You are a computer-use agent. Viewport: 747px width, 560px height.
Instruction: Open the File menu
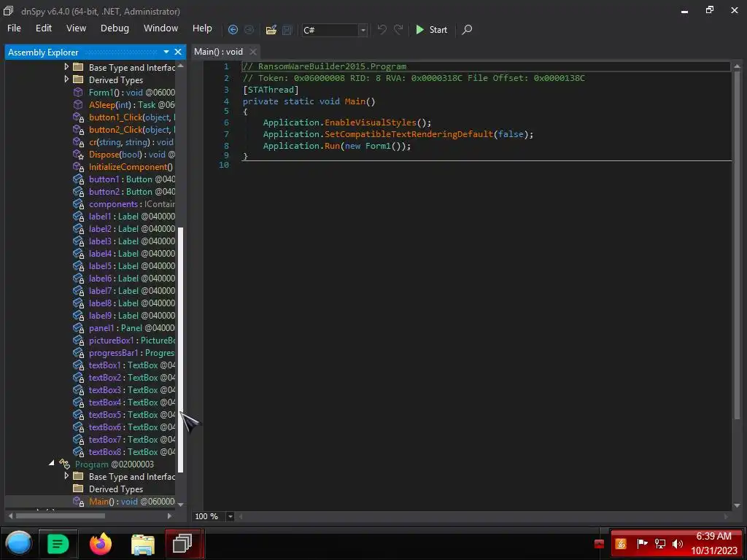pos(14,28)
